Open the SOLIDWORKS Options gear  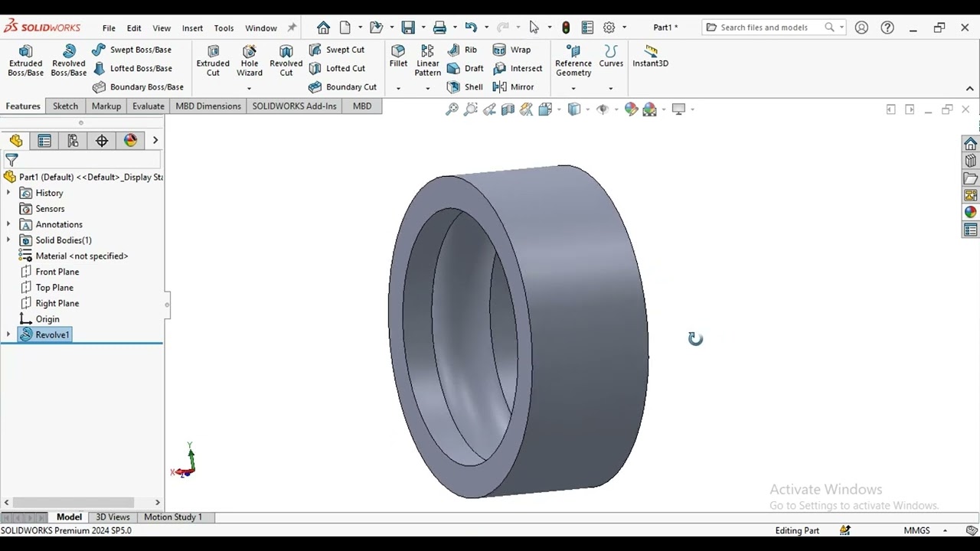click(609, 28)
